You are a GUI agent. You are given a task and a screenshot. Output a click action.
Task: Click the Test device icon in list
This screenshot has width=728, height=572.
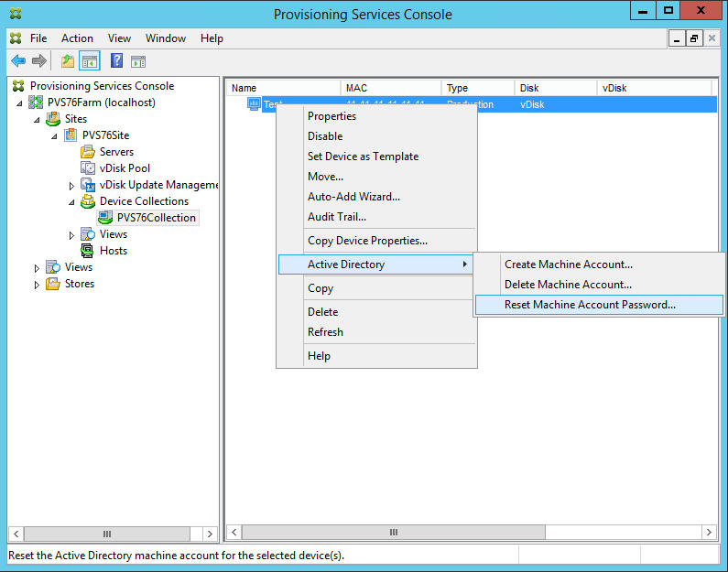(254, 104)
